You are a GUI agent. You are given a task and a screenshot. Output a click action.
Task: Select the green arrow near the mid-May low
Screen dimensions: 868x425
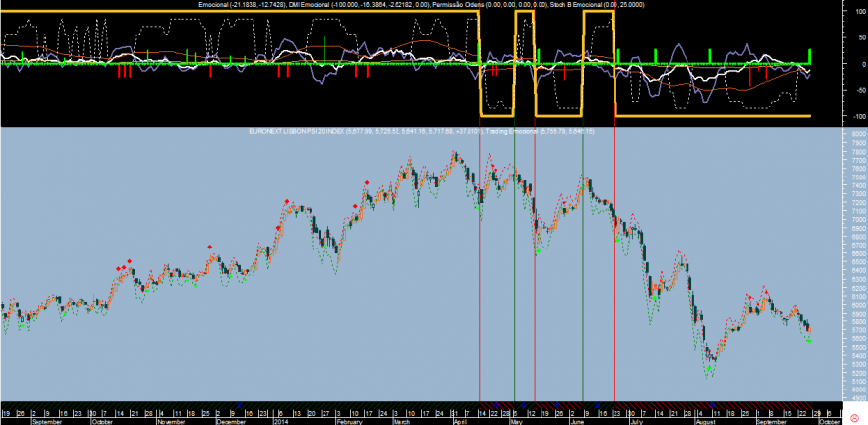(x=537, y=251)
